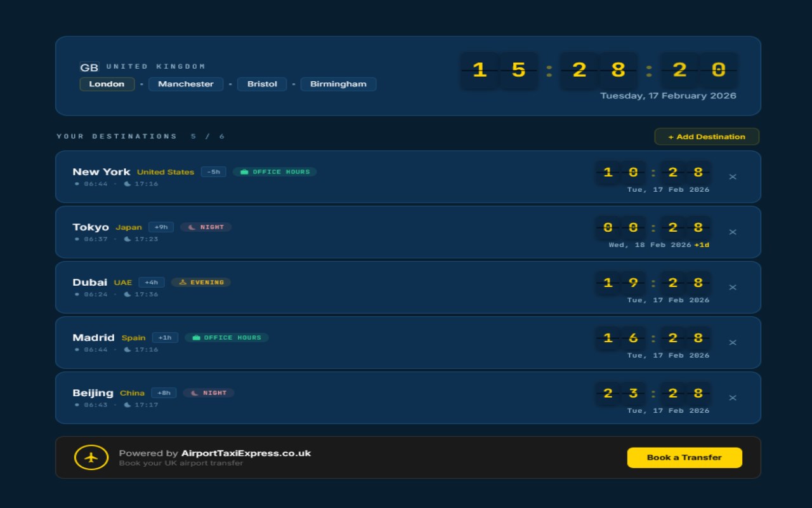This screenshot has height=508, width=812.
Task: Remove the Madrid destination
Action: click(x=733, y=343)
